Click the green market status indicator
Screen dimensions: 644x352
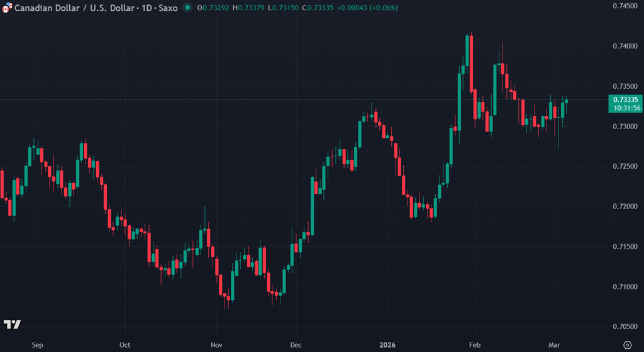tap(187, 8)
